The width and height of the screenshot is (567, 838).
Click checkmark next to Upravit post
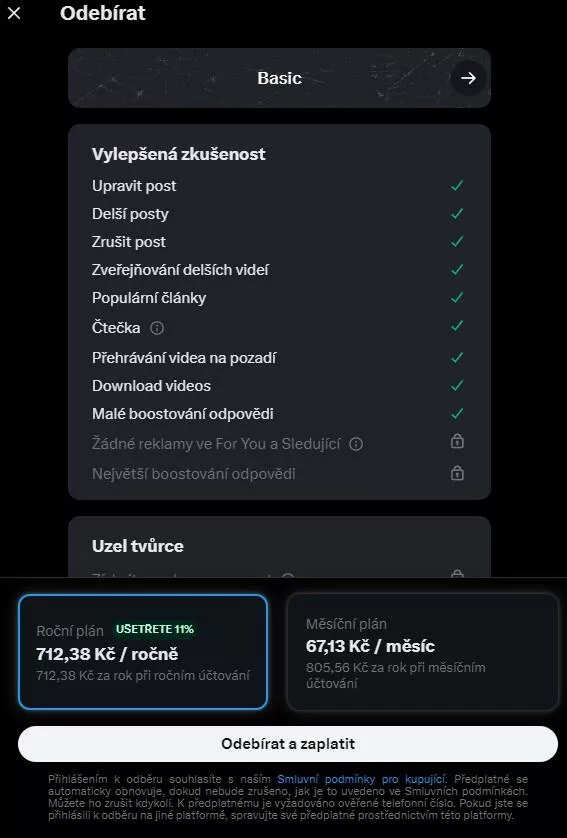(x=457, y=185)
